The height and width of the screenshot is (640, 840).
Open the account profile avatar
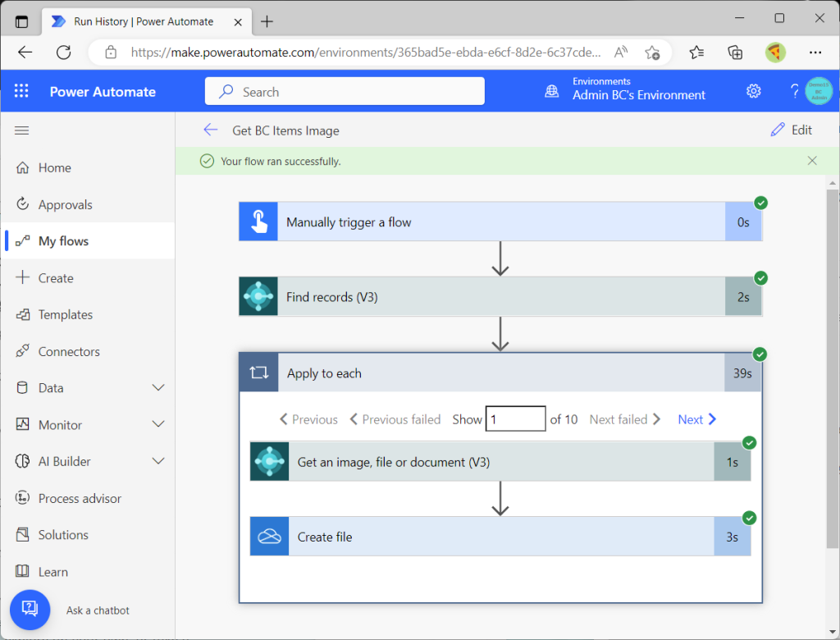point(819,91)
